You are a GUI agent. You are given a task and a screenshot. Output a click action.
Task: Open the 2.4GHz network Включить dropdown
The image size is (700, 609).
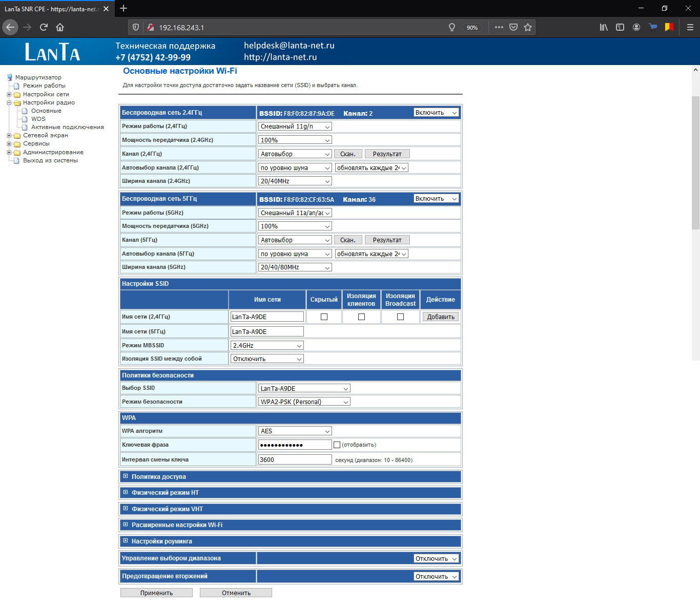(x=436, y=113)
